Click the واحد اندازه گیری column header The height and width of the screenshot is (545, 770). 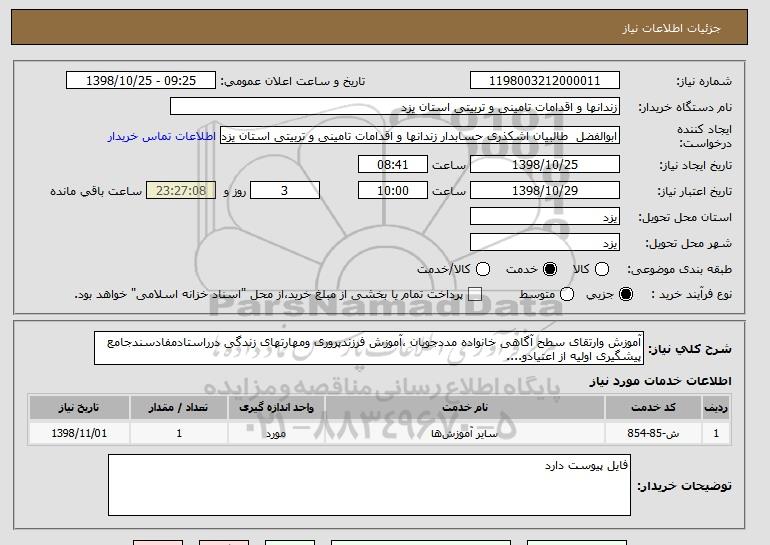(x=276, y=408)
